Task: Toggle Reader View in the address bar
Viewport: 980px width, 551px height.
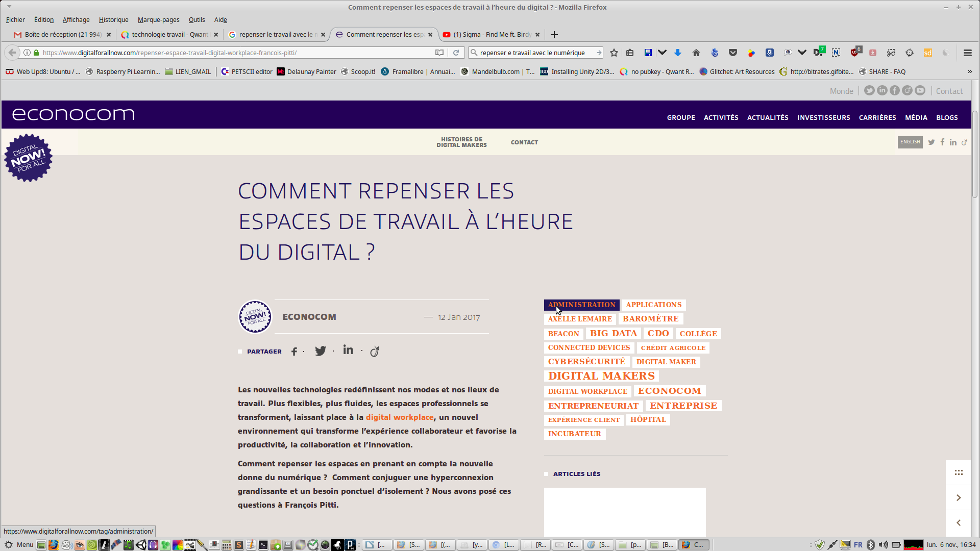Action: 439,53
